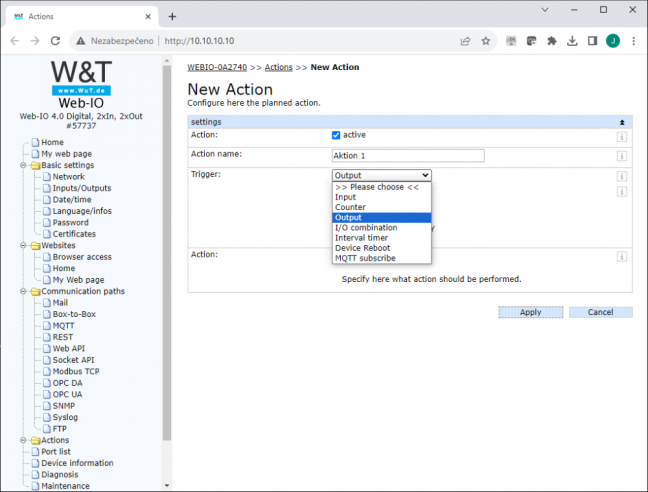The height and width of the screenshot is (492, 648).
Task: Click the browser back arrow
Action: coord(15,40)
